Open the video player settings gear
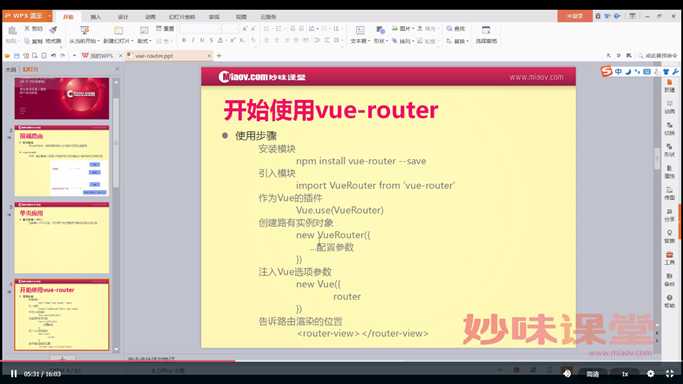The image size is (683, 384). pos(650,374)
